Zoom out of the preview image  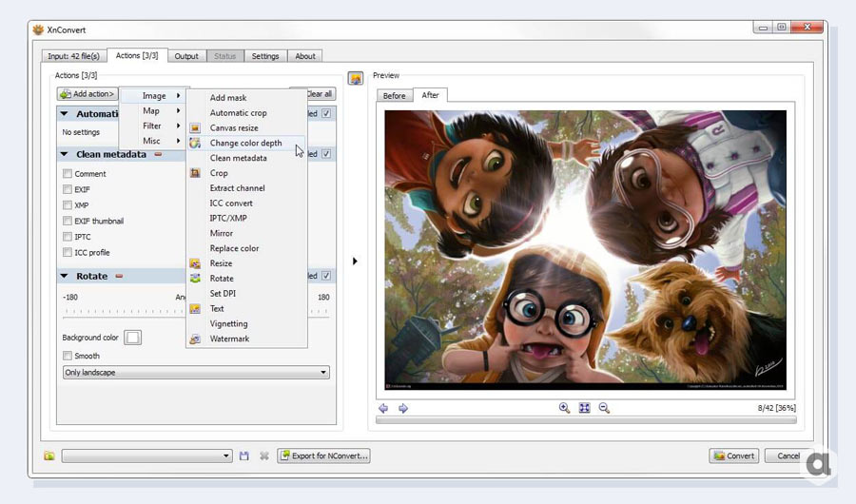tap(604, 408)
